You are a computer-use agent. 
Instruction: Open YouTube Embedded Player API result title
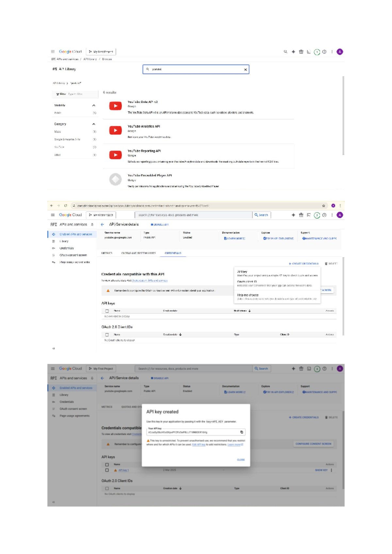tap(150, 175)
